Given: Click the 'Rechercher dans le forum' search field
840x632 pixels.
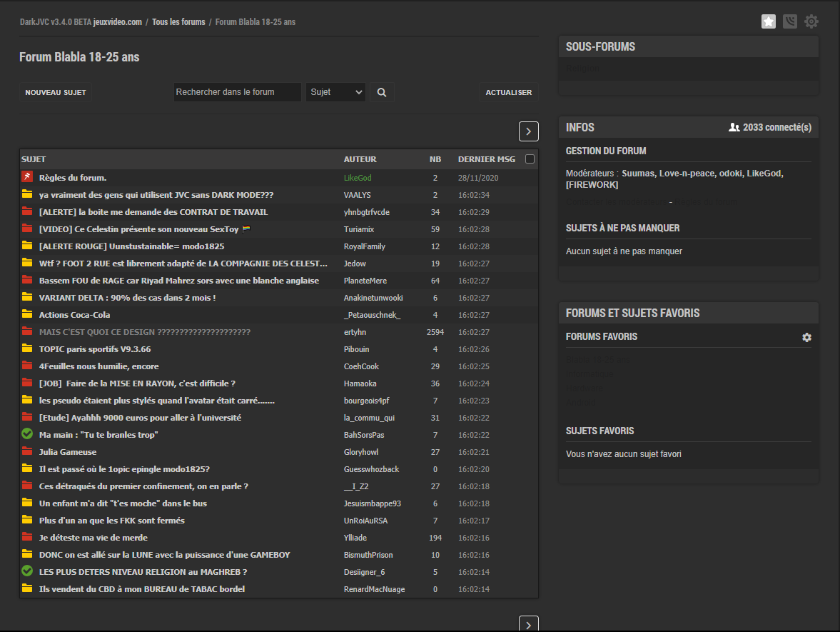Looking at the screenshot, I should click(x=237, y=92).
